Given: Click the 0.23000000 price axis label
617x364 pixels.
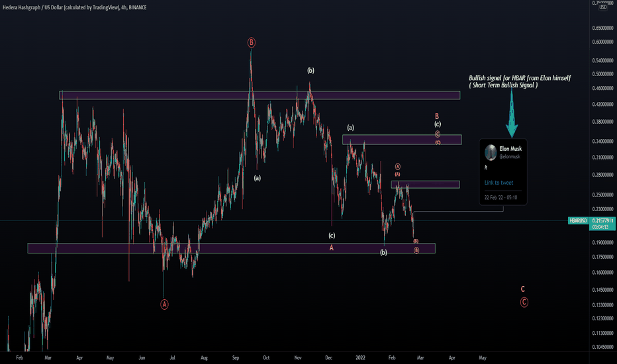Looking at the screenshot, I should [x=602, y=209].
